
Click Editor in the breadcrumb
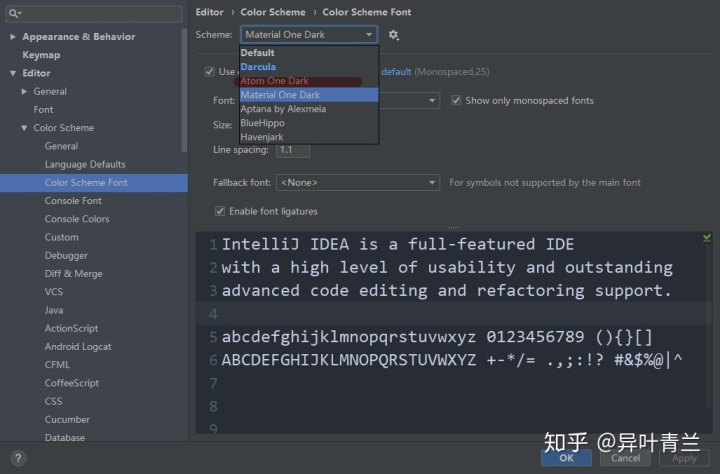[209, 12]
